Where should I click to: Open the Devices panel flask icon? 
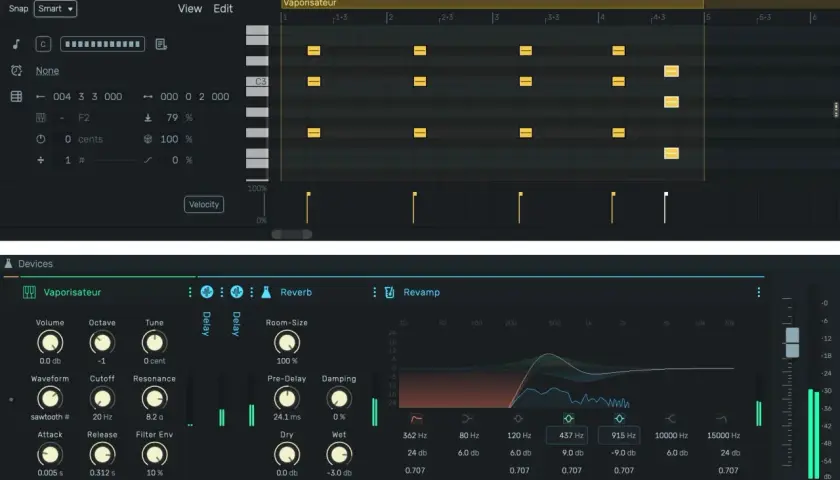(x=8, y=263)
